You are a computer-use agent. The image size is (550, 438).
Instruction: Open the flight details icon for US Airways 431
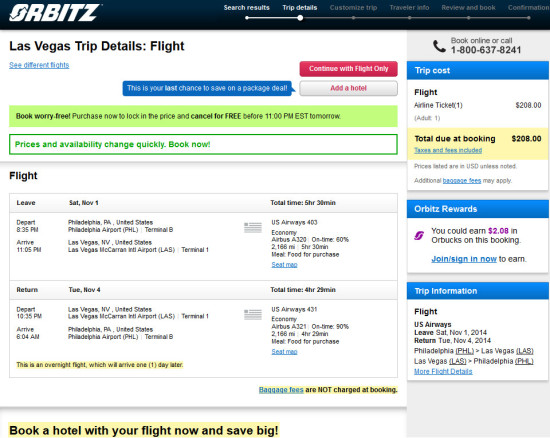253,315
